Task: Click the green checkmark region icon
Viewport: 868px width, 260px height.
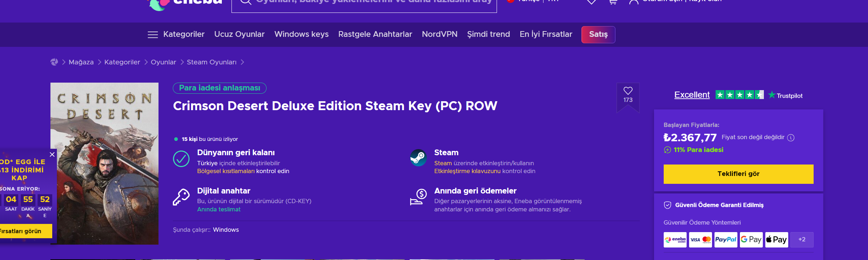Action: [181, 159]
